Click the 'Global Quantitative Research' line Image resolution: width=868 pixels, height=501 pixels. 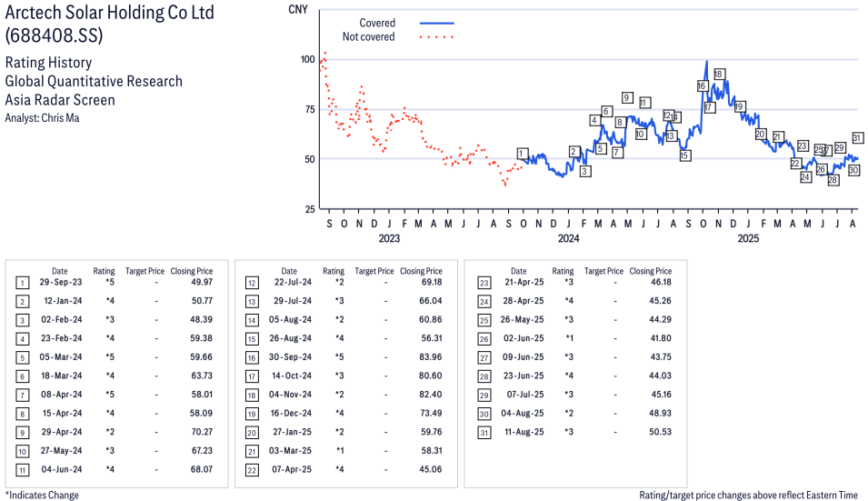94,81
